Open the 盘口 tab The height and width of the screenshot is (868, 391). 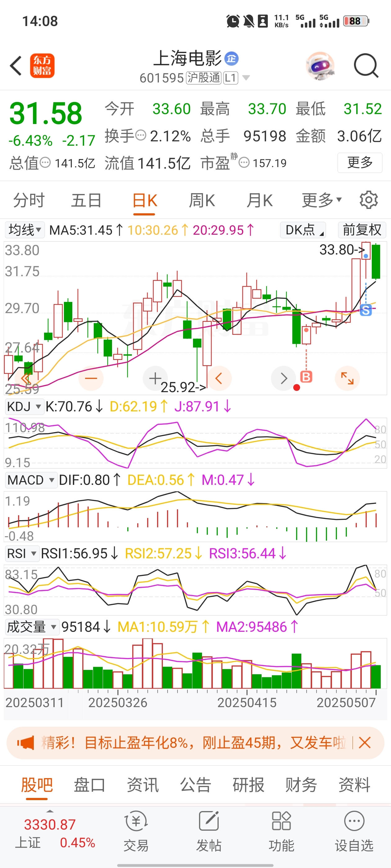89,785
